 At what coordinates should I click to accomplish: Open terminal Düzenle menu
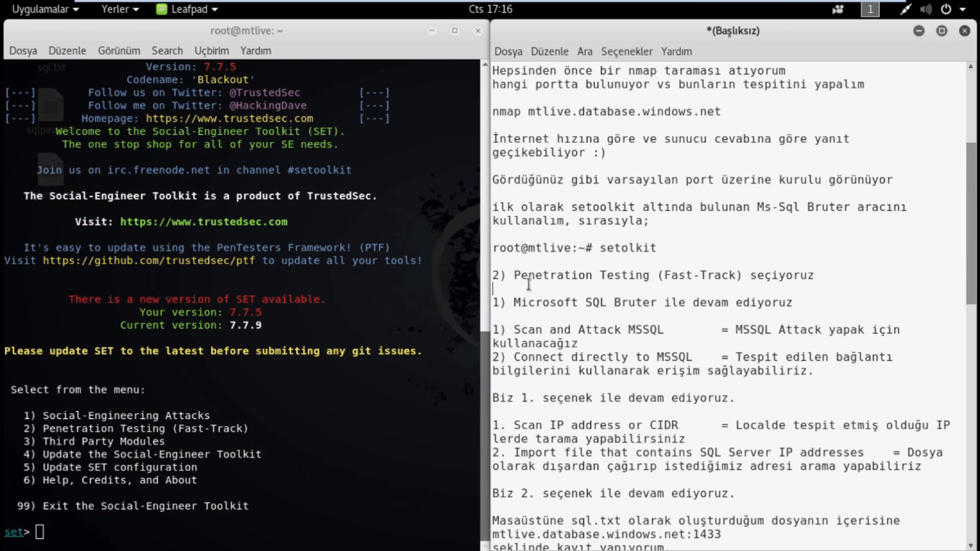pyautogui.click(x=67, y=51)
